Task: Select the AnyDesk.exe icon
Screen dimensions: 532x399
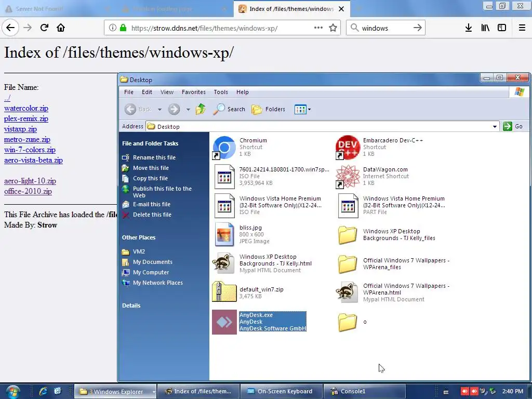Action: (224, 322)
